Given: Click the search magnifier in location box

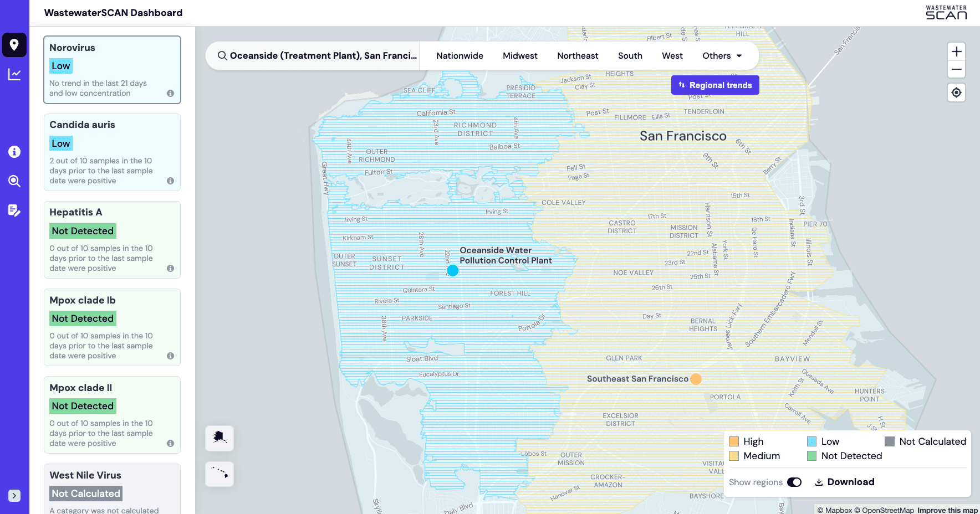Looking at the screenshot, I should [x=222, y=55].
